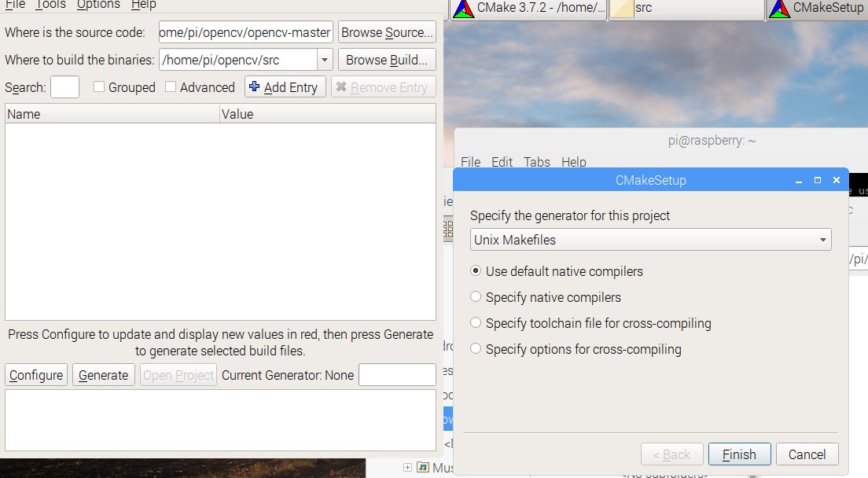Viewport: 868px width, 478px height.
Task: Open the Help menu in CMake window
Action: tap(143, 5)
